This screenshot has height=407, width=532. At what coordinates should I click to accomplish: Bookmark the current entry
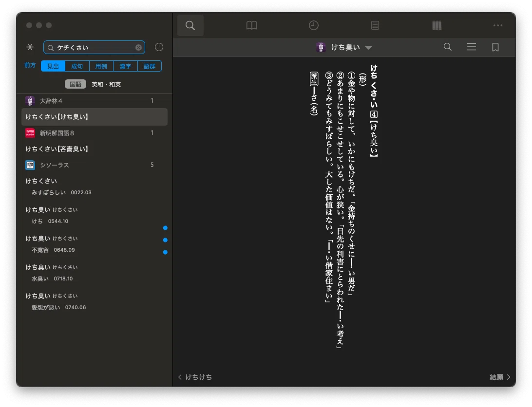[x=495, y=47]
